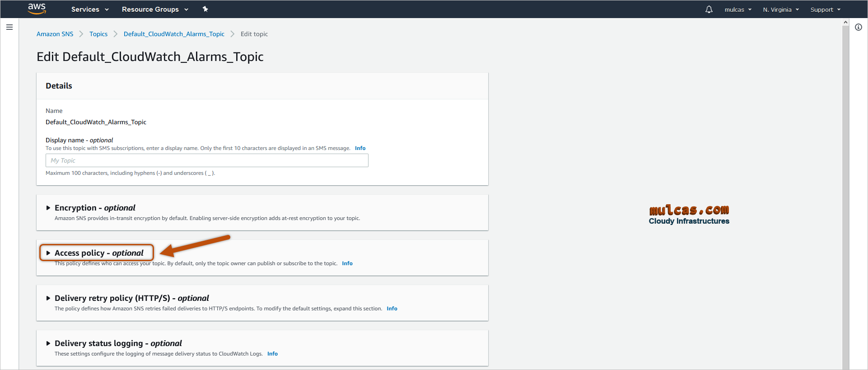Expand Delivery status logging section
The width and height of the screenshot is (868, 370).
[48, 343]
